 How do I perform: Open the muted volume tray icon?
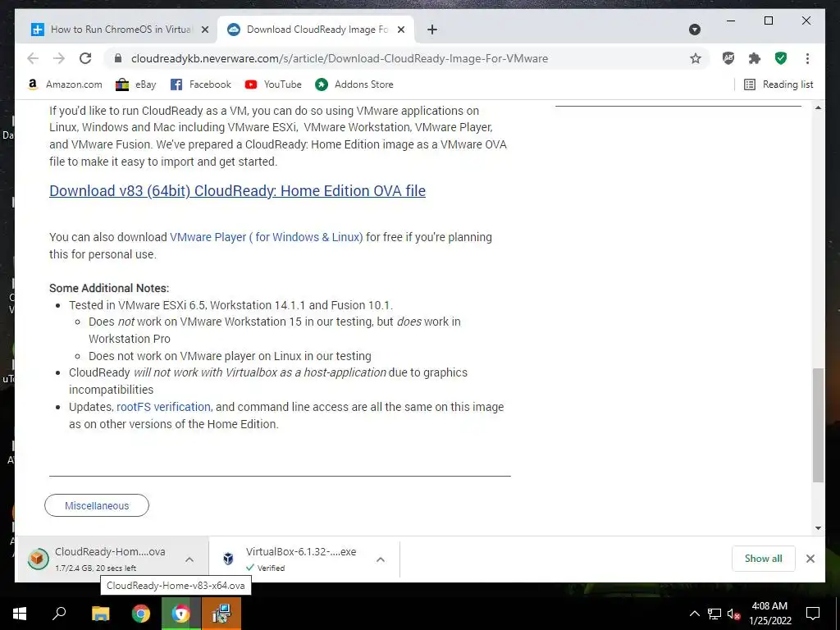click(x=733, y=614)
